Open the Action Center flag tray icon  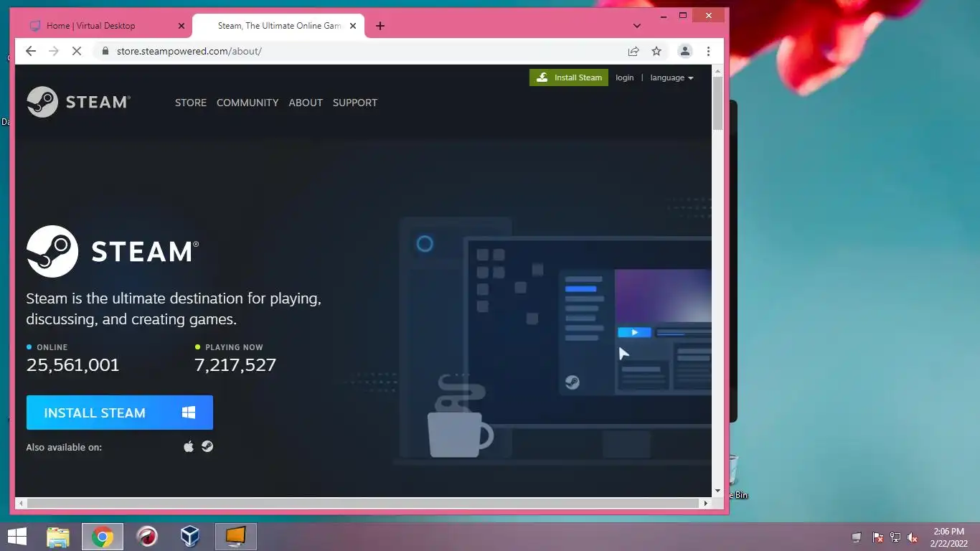coord(877,537)
